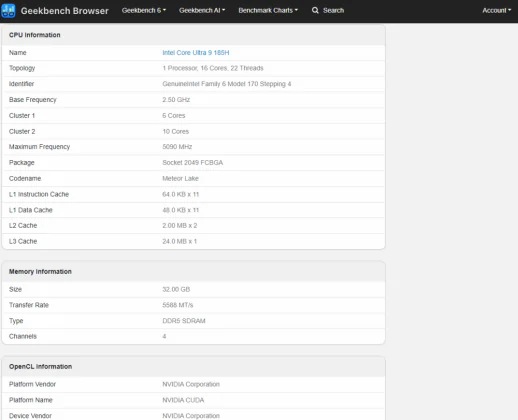Viewport: 518px width, 420px height.
Task: Click the search magnifier icon
Action: tap(315, 10)
